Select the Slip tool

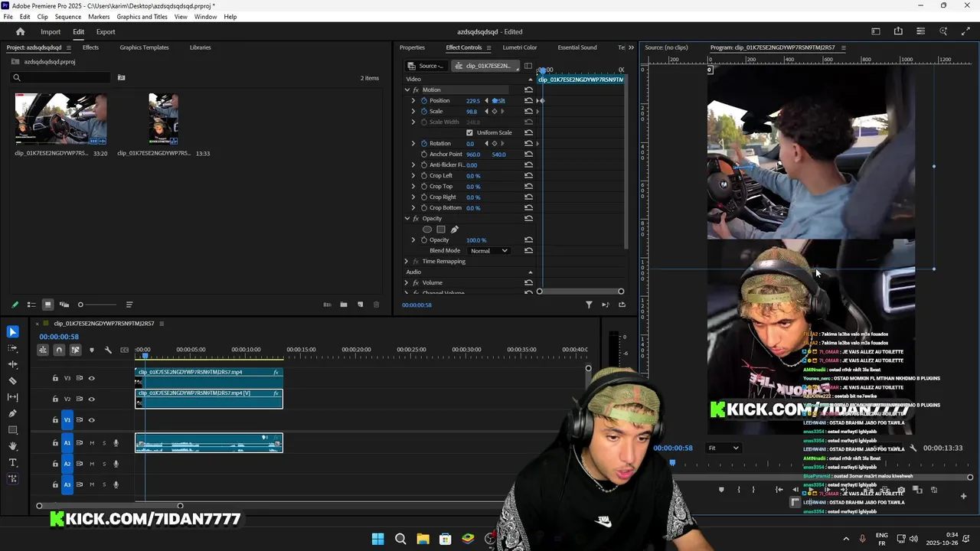pyautogui.click(x=12, y=397)
